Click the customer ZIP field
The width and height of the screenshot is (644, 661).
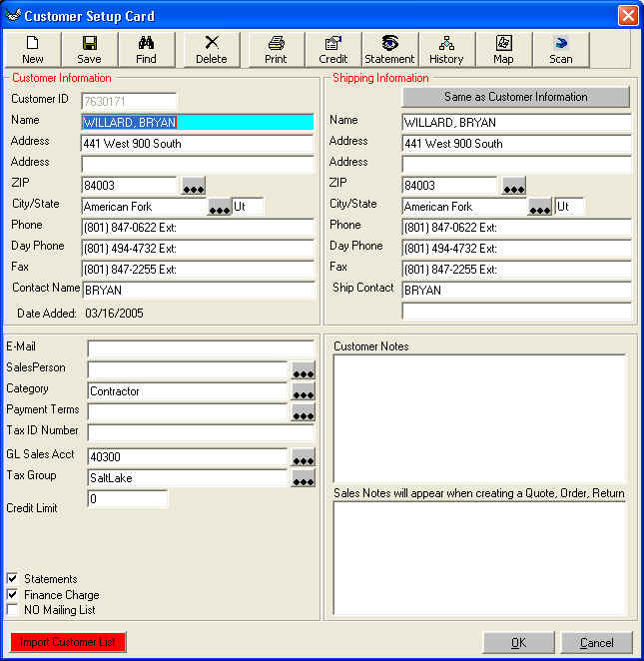[129, 186]
